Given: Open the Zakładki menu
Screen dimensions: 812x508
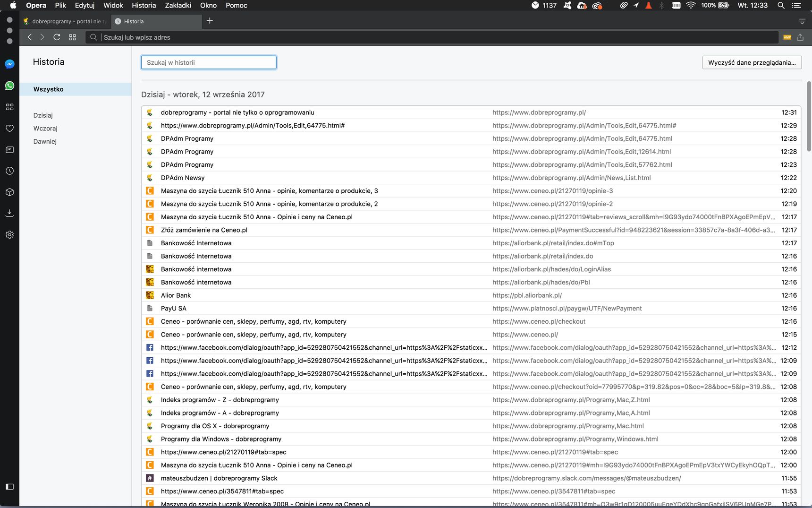Looking at the screenshot, I should pyautogui.click(x=178, y=5).
